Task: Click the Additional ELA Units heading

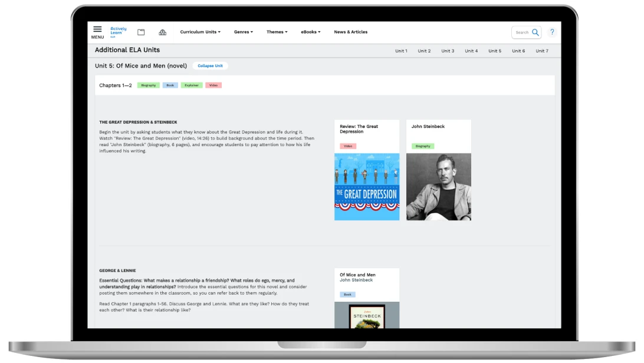Action: coord(127,50)
